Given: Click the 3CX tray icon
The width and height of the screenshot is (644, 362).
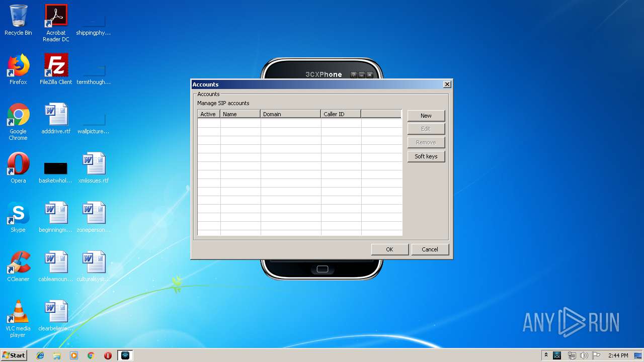Looking at the screenshot, I should [x=557, y=355].
